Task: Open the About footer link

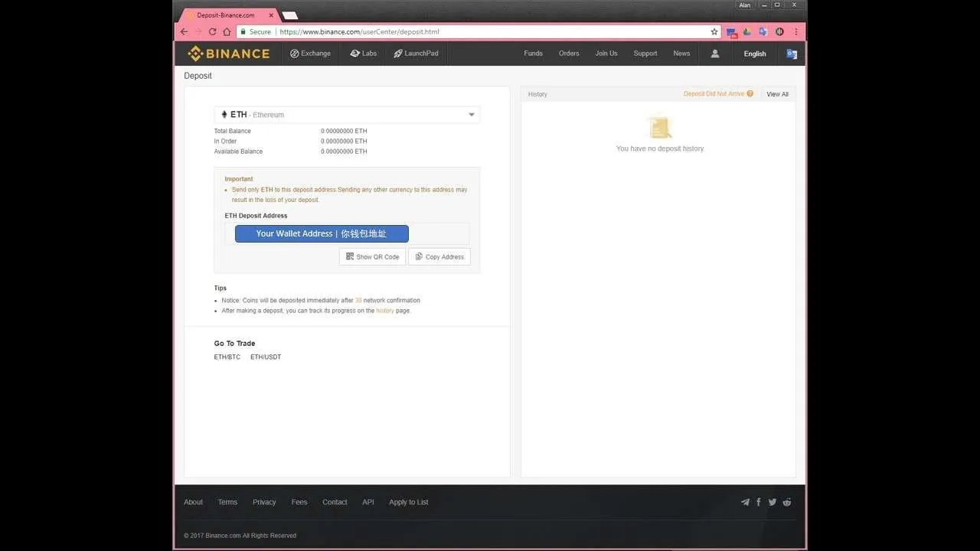Action: pyautogui.click(x=193, y=502)
